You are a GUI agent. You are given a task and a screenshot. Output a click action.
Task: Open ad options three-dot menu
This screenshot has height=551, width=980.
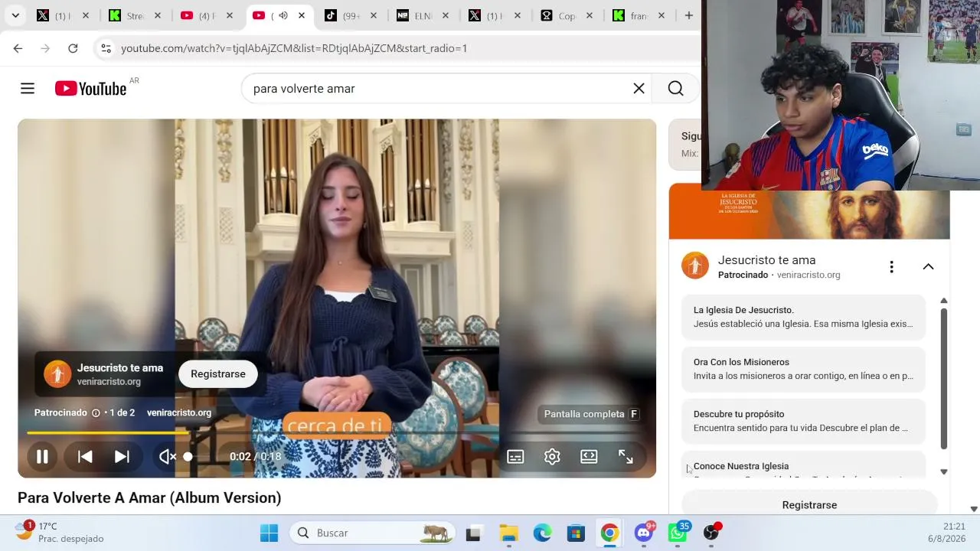point(891,266)
